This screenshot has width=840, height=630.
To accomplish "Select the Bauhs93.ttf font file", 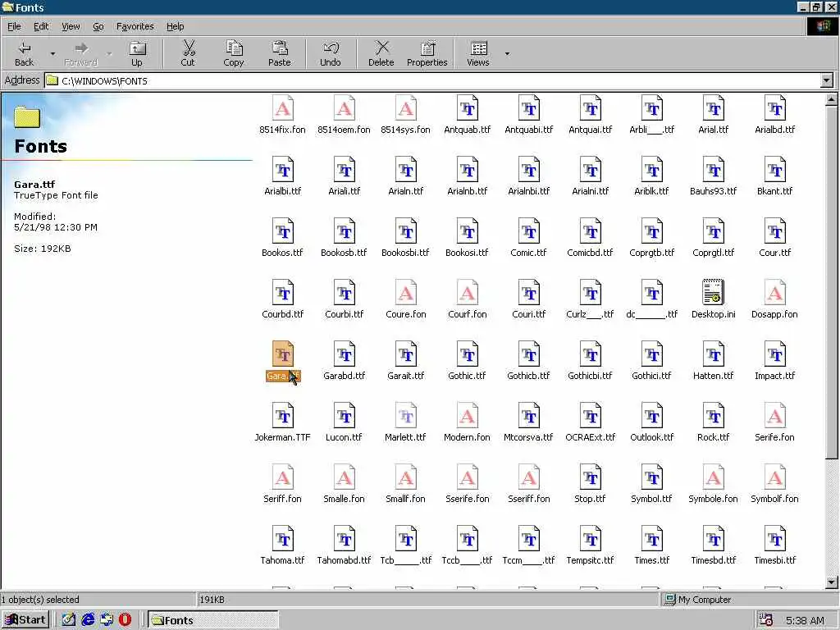I will (x=714, y=176).
